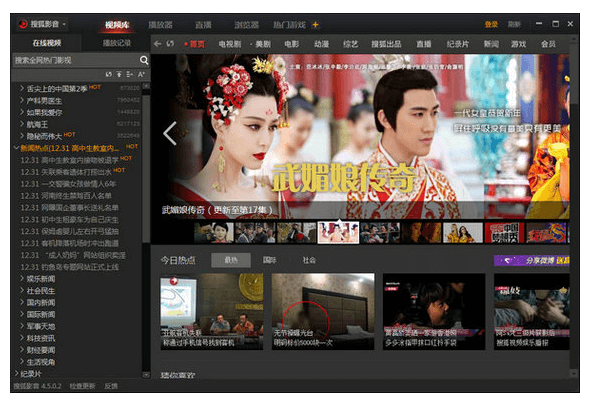Click the font size A+ icon
Image resolution: width=594 pixels, height=403 pixels.
[x=141, y=74]
